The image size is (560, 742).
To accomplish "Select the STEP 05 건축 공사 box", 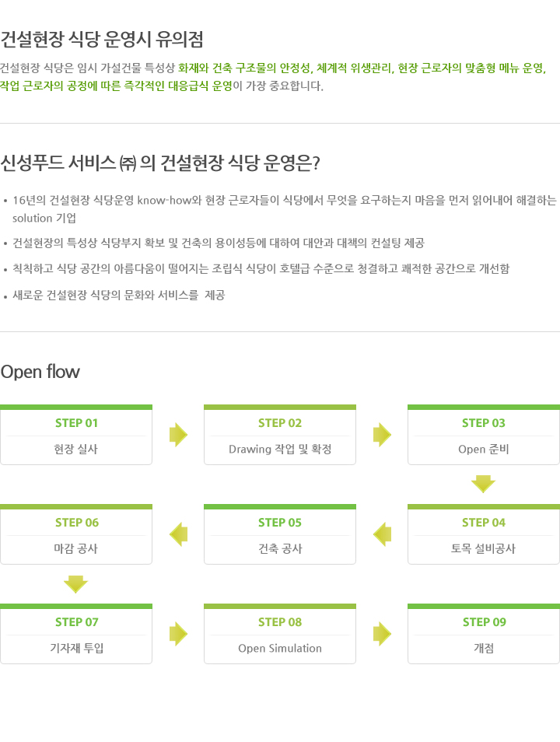I will click(x=280, y=535).
